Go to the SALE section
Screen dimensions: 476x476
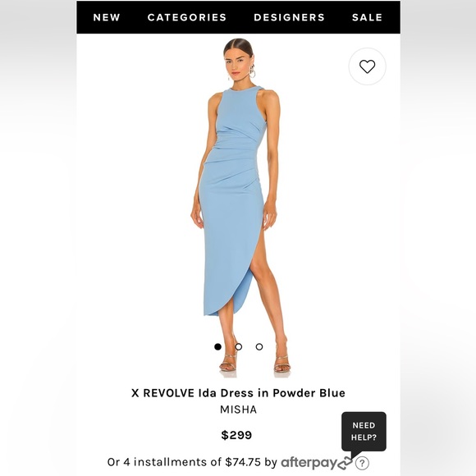[367, 17]
